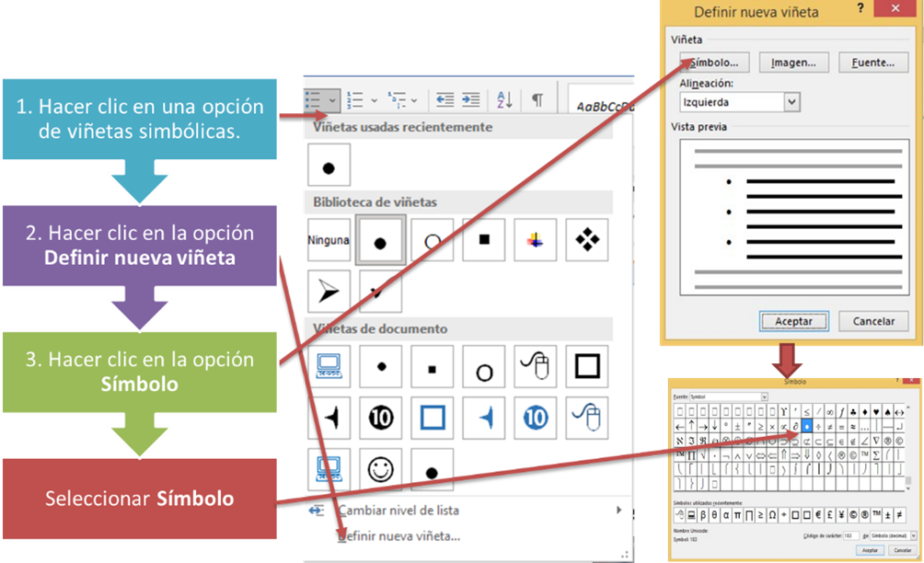The height and width of the screenshot is (563, 924).
Task: Choose the hollow circle bullet in the library
Action: [432, 240]
